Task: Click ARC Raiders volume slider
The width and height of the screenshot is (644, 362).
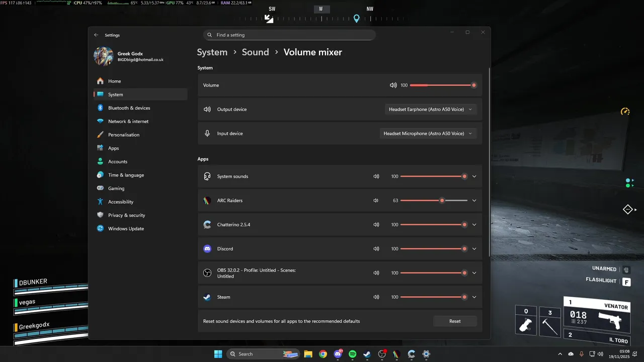Action: [x=434, y=201]
